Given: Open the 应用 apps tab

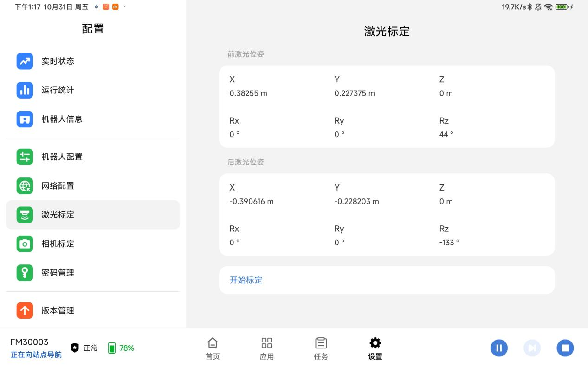Looking at the screenshot, I should (267, 348).
